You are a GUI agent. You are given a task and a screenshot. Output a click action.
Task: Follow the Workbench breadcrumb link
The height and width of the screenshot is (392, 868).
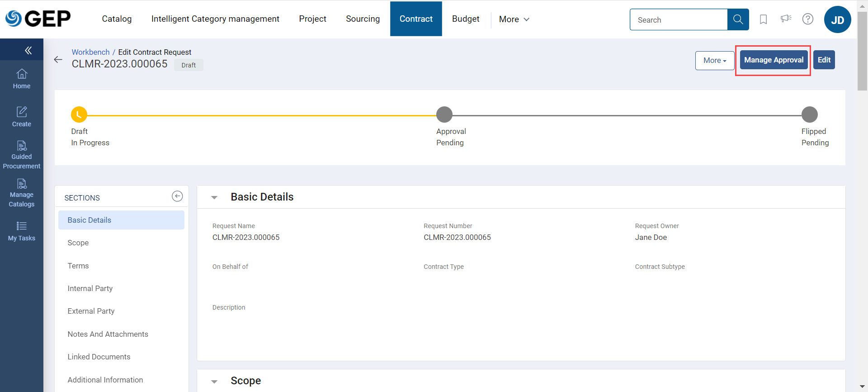(x=90, y=52)
